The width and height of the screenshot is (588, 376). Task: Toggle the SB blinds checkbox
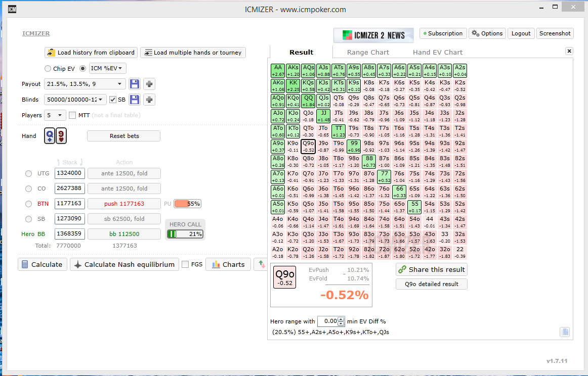tap(112, 100)
